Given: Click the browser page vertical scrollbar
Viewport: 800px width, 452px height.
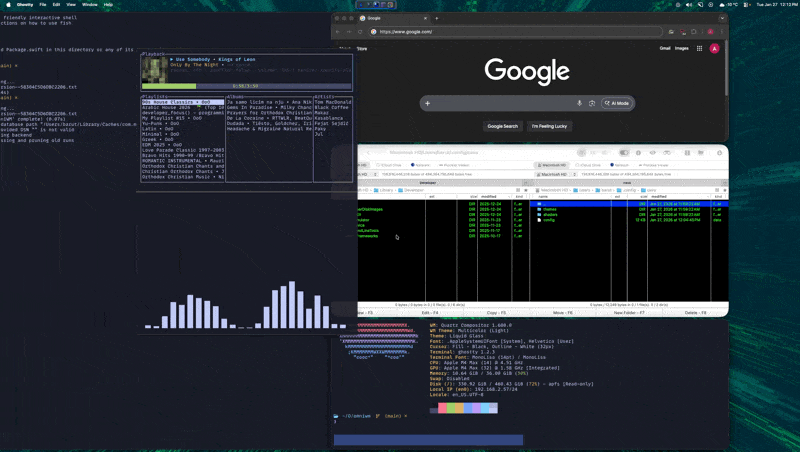Looking at the screenshot, I should click(726, 69).
